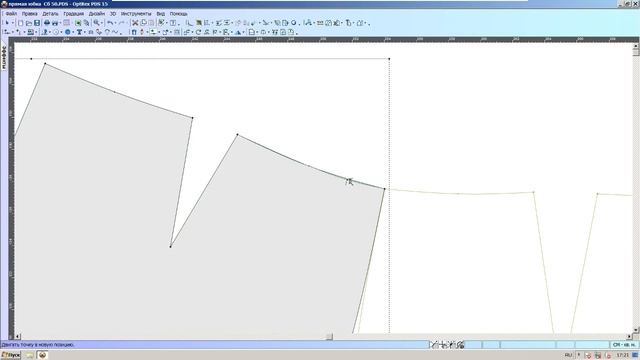Select the Text T tool

tap(79, 32)
